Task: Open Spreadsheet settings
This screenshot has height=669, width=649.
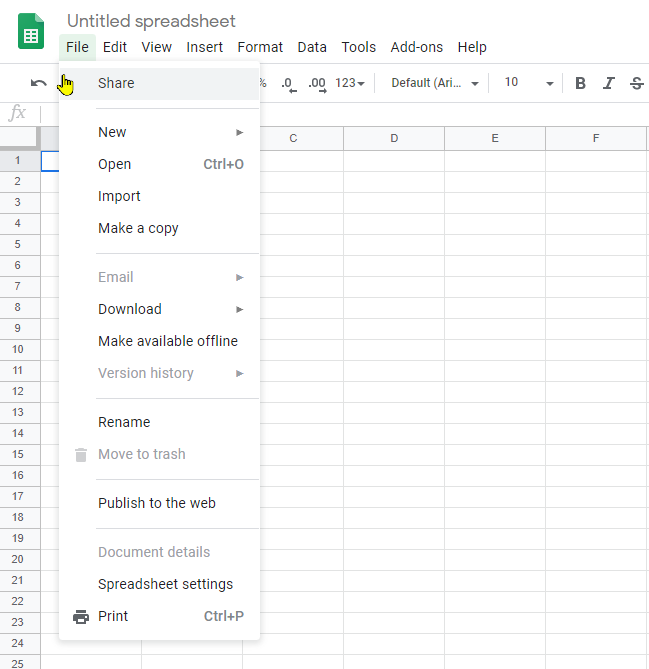Action: (159, 585)
